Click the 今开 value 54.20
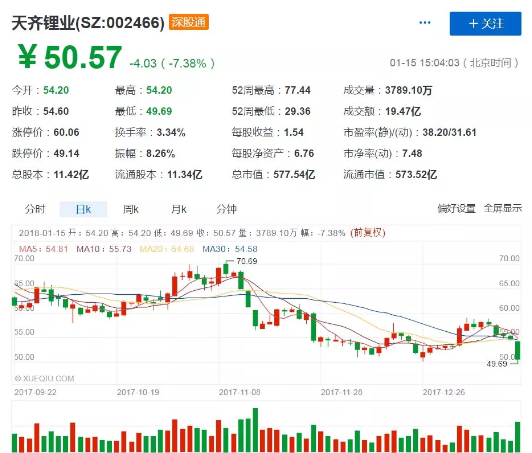This screenshot has width=532, height=453. (x=56, y=90)
